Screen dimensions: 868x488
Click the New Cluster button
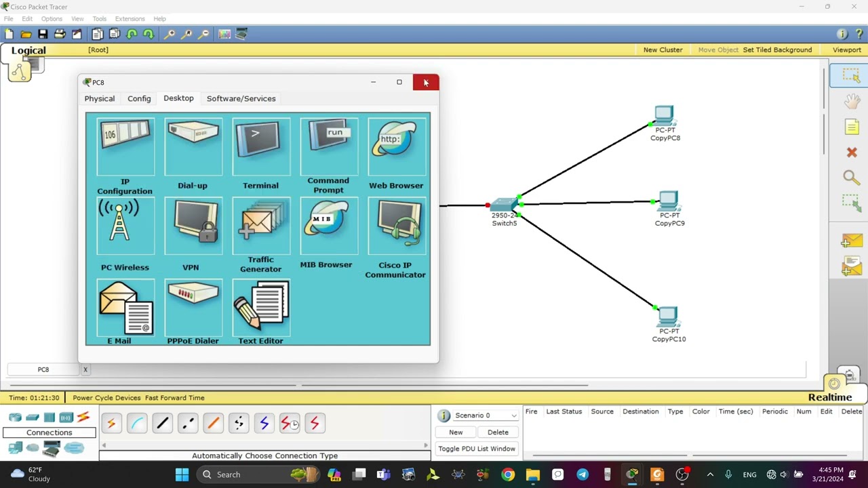663,49
